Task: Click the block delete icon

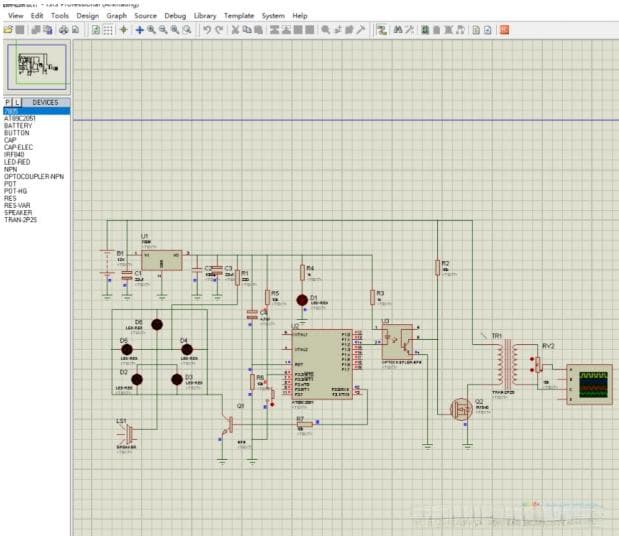Action: [310, 30]
